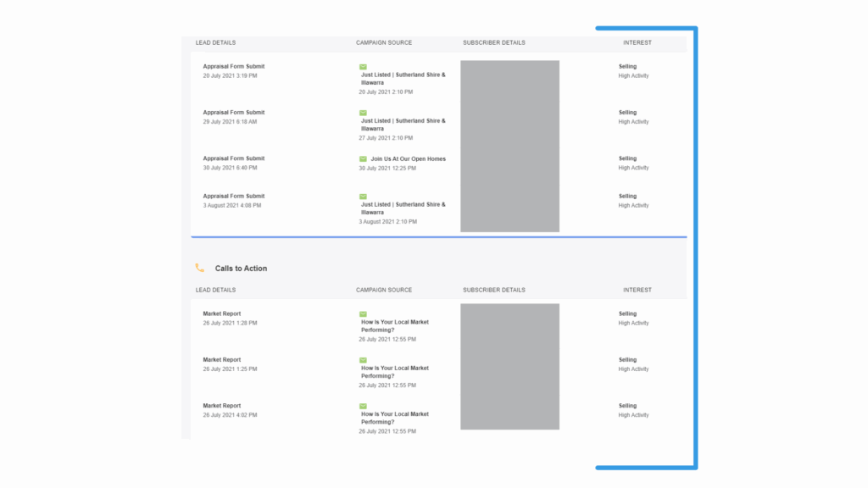Open the Appraisal Form Submit lead from 3 August 4:08 PM
The width and height of the screenshot is (868, 488).
click(x=234, y=196)
